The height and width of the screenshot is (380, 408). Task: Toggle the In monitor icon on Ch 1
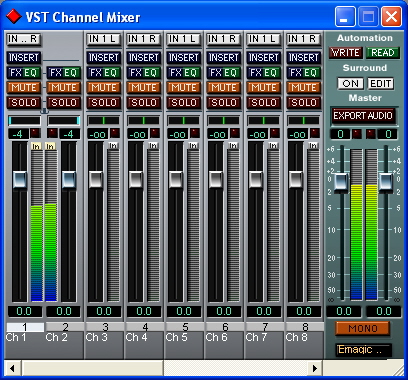point(36,146)
